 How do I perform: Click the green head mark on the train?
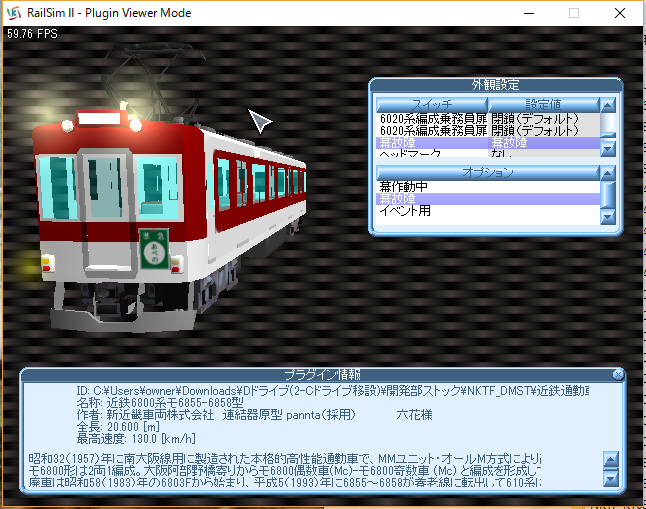click(154, 249)
